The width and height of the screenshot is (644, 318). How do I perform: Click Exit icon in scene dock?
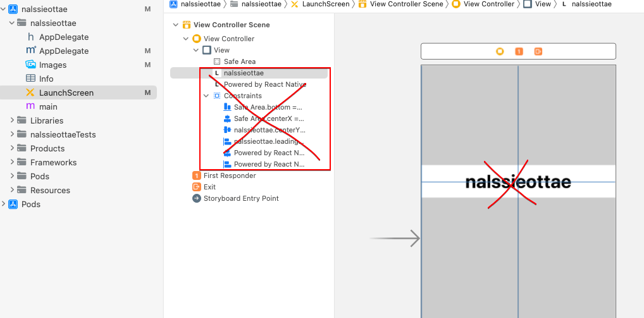tap(538, 51)
